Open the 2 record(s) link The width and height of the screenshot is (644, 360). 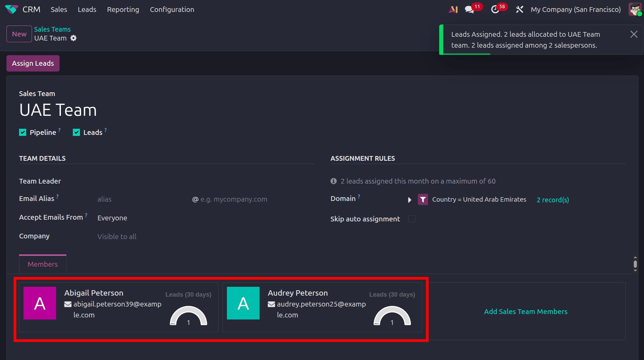tap(553, 200)
